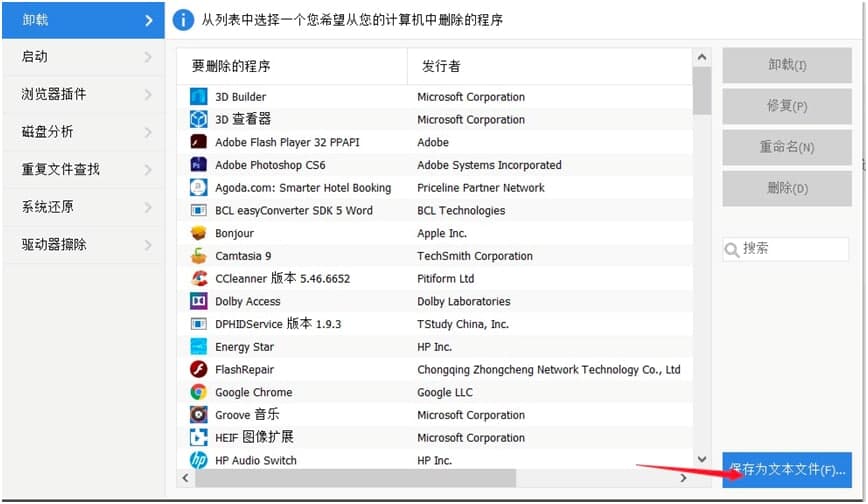
Task: Expand the 磁盘分析 chevron
Action: [x=148, y=132]
